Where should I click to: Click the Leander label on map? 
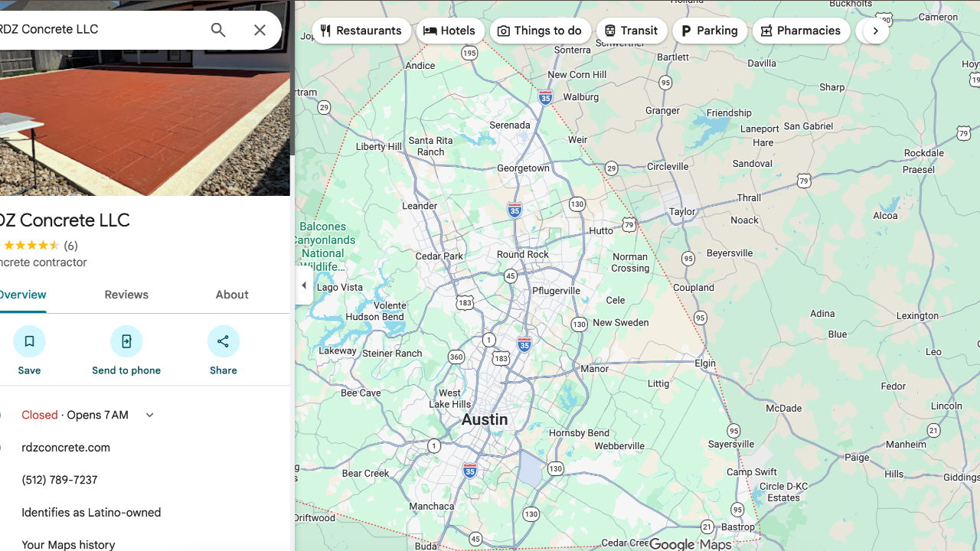pyautogui.click(x=420, y=206)
